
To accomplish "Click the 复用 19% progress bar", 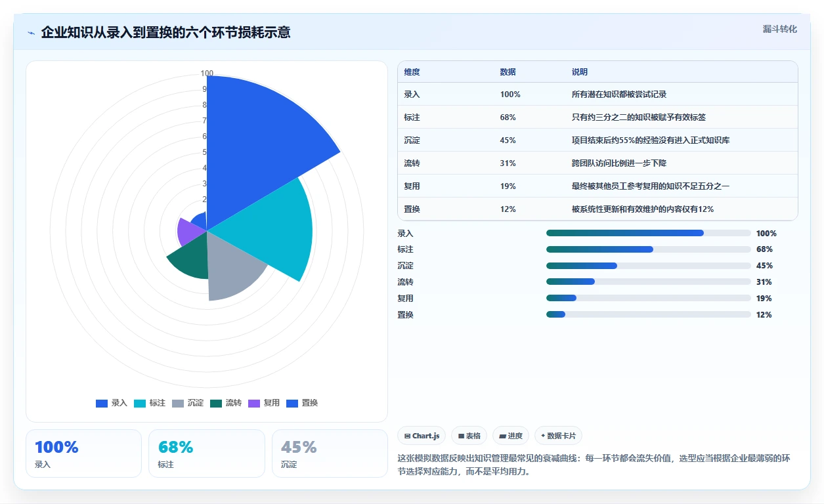I will pos(649,299).
